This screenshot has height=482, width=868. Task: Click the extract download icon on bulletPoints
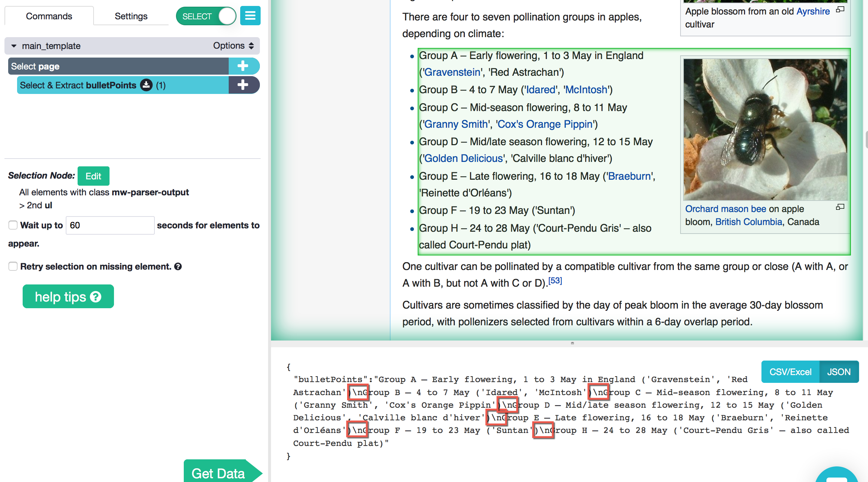(x=146, y=85)
